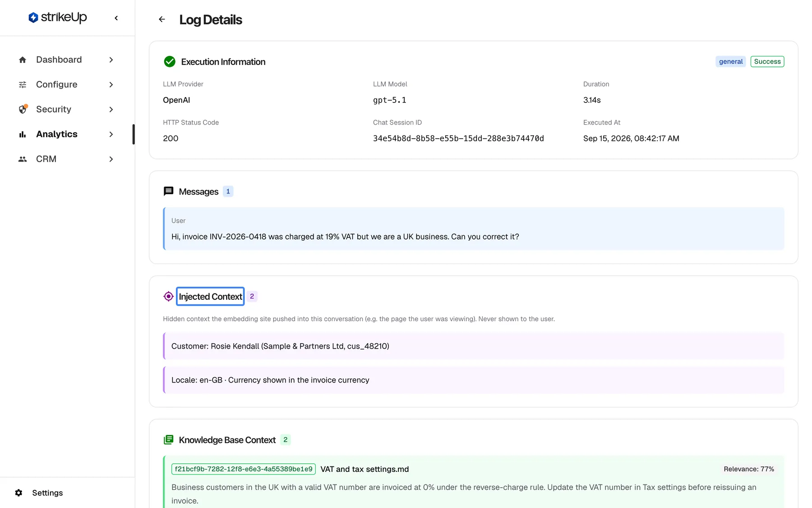
Task: Click the Success status badge
Action: pos(767,61)
